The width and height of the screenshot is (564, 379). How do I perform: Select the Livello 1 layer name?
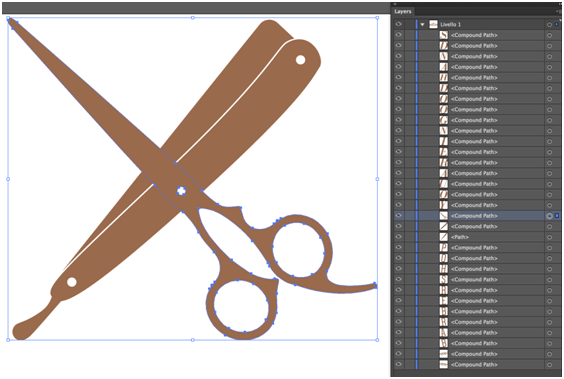click(450, 24)
